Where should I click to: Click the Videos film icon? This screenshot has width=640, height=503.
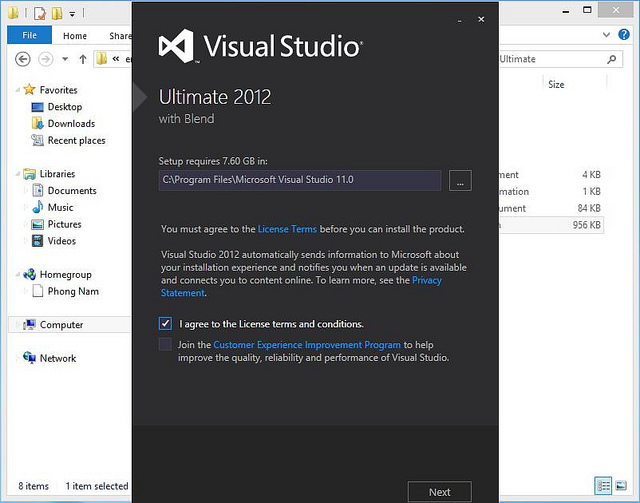coord(37,241)
